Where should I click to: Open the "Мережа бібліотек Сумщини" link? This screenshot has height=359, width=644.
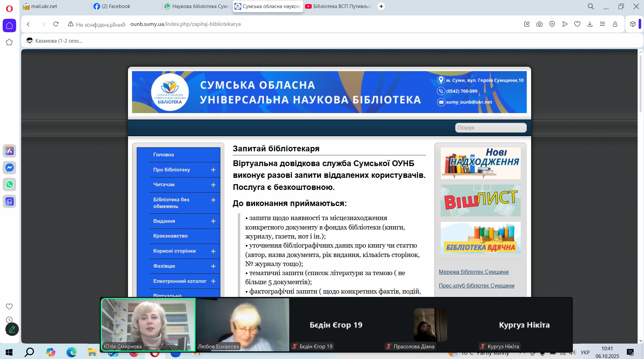473,272
